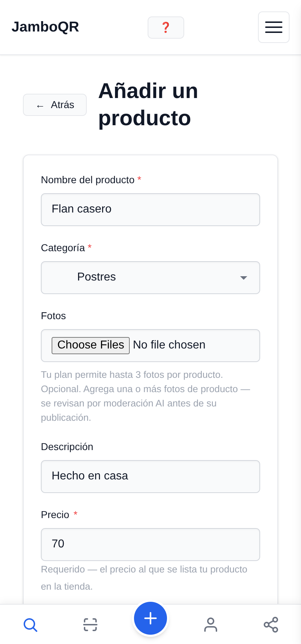
Task: Click the 'No file chosen' text
Action: 169,345
